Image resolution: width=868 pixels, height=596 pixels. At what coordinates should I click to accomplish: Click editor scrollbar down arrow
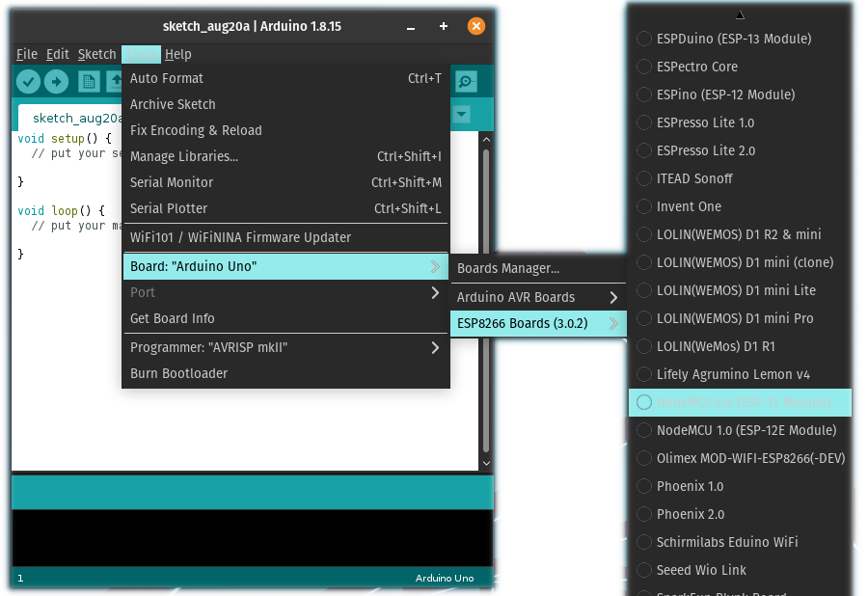pyautogui.click(x=486, y=463)
